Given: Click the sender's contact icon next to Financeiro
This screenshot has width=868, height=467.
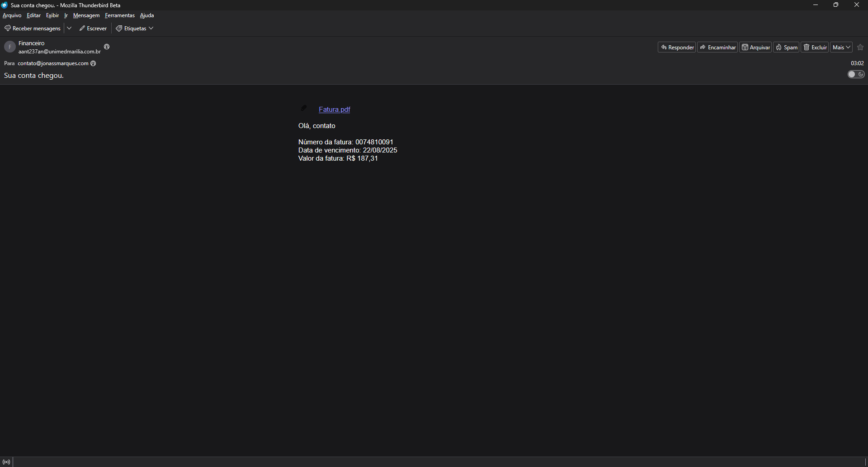Looking at the screenshot, I should click(x=107, y=47).
